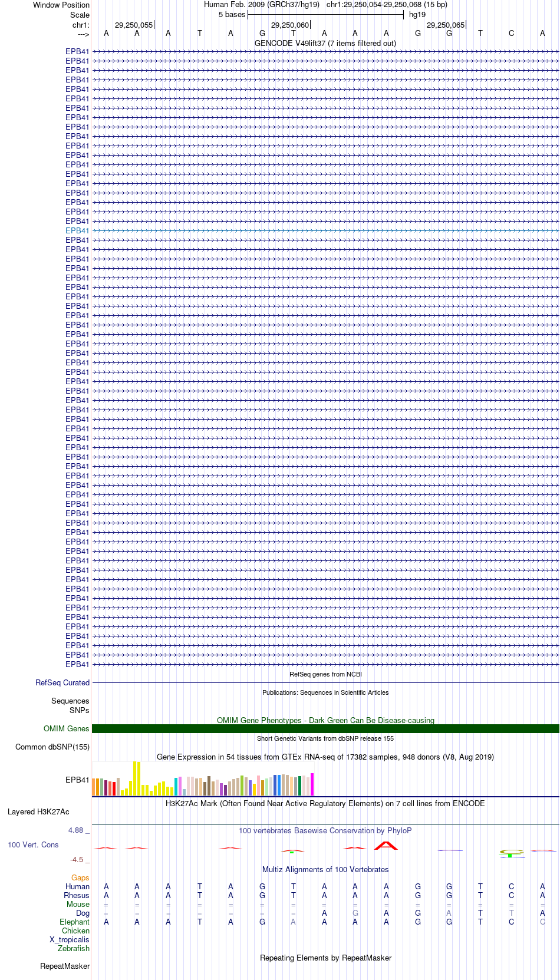Click the Layered H3K27Ac side label
Viewport: 560px width, 980px height.
tap(38, 811)
